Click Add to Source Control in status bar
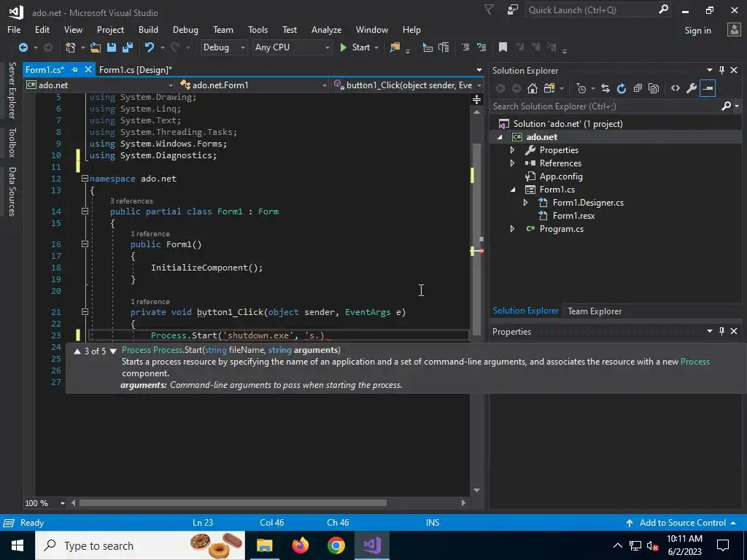This screenshot has width=747, height=560. (682, 522)
